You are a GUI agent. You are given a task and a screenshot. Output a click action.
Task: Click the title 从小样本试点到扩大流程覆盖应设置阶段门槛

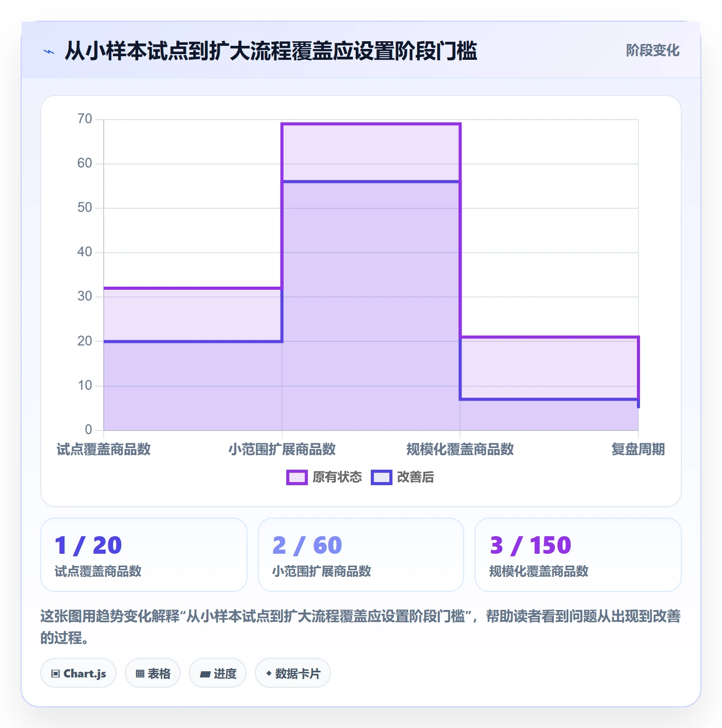pos(271,51)
